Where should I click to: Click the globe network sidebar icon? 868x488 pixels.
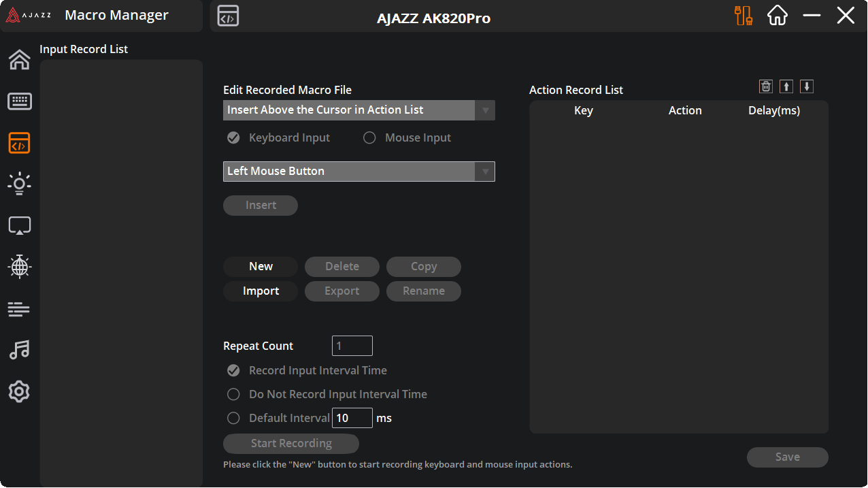click(19, 267)
